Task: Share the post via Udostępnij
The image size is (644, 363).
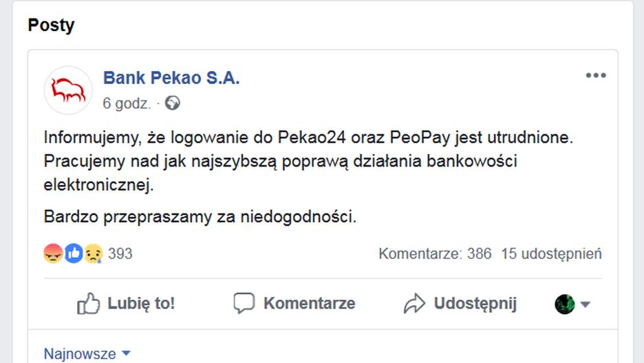Action: [x=460, y=304]
